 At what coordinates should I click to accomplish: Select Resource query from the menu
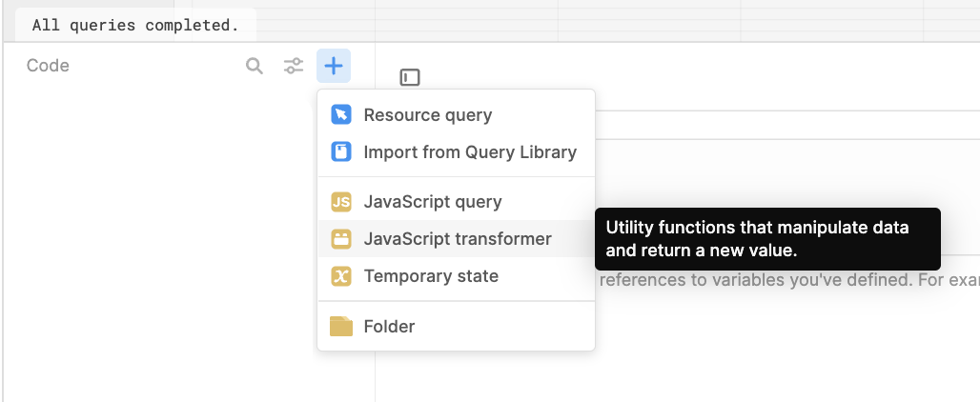pos(428,115)
